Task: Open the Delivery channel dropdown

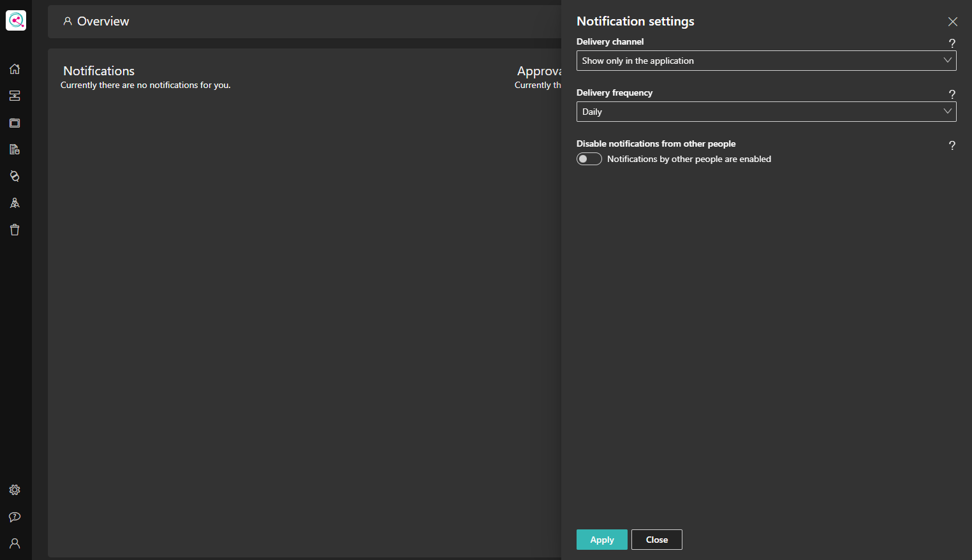Action: [766, 61]
